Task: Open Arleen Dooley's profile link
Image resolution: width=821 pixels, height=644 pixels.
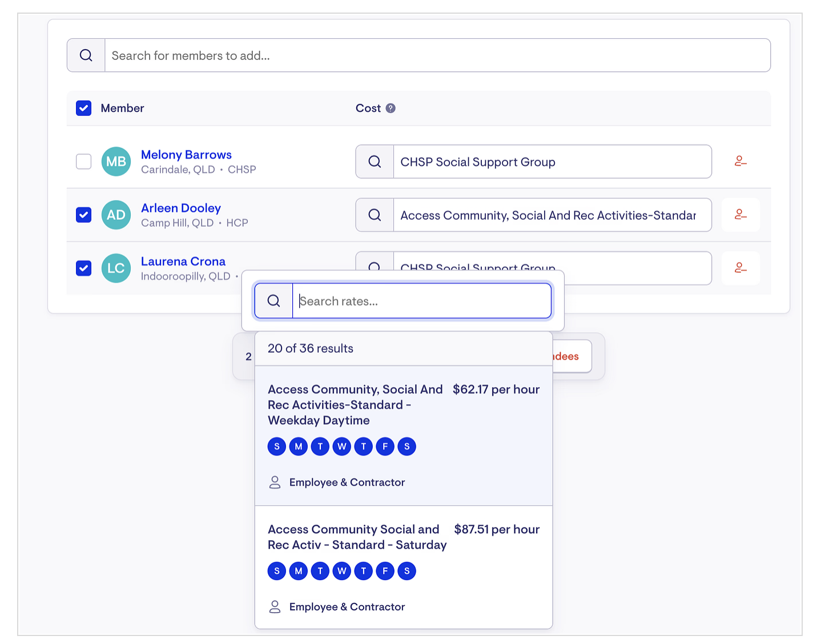Action: 181,208
